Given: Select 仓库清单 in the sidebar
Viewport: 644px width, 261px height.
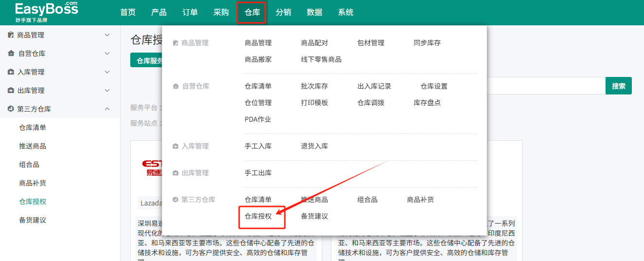Looking at the screenshot, I should tap(33, 128).
